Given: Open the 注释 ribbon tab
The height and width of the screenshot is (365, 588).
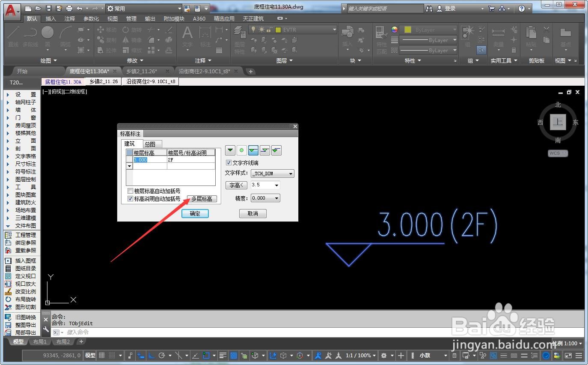Looking at the screenshot, I should pos(70,18).
